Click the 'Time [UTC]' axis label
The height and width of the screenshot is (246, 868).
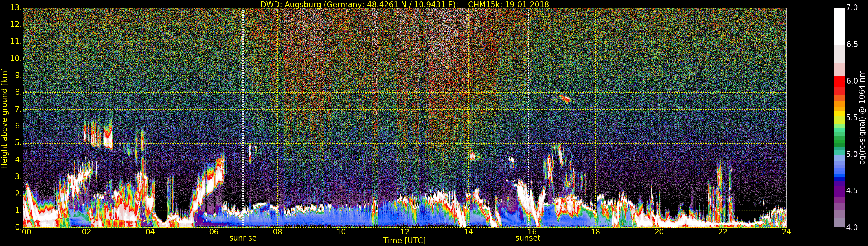point(404,241)
